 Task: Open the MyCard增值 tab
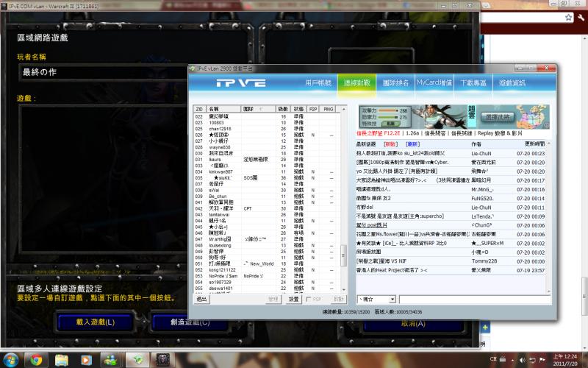(434, 83)
